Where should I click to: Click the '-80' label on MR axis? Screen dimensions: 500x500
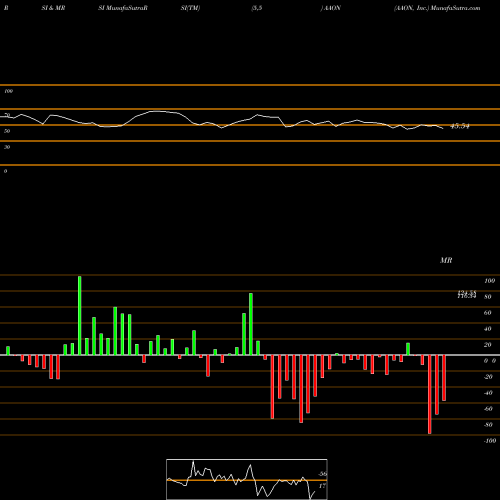[x=488, y=425]
